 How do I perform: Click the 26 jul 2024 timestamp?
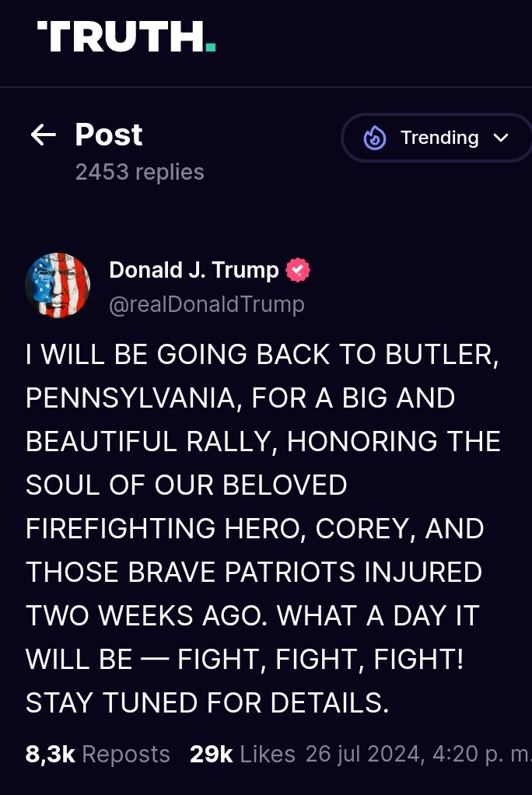click(x=417, y=754)
